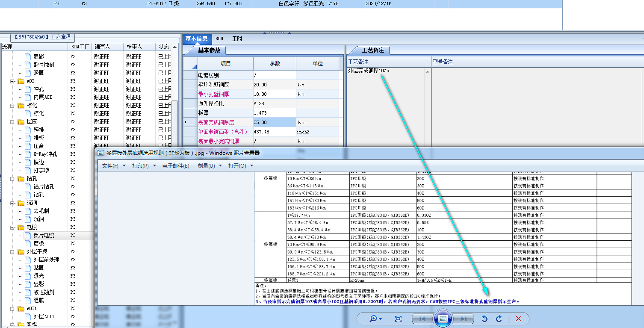This screenshot has height=328, width=644.
Task: Sort by 核审人 column header
Action: (x=139, y=47)
